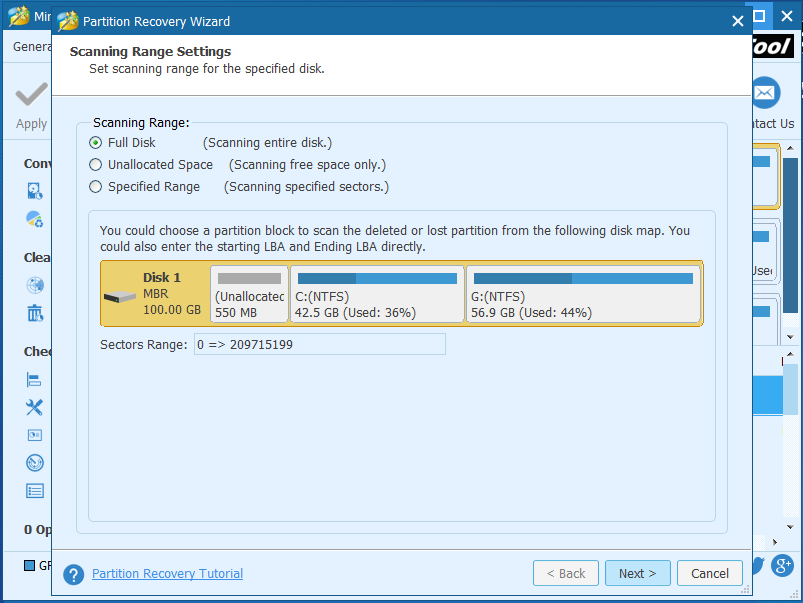This screenshot has height=603, width=803.
Task: Click the Next button in the wizard
Action: (637, 573)
